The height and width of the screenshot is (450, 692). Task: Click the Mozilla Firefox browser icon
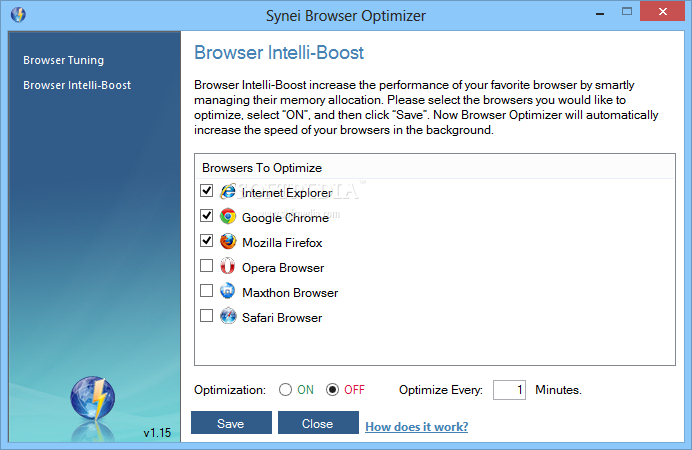coord(228,241)
